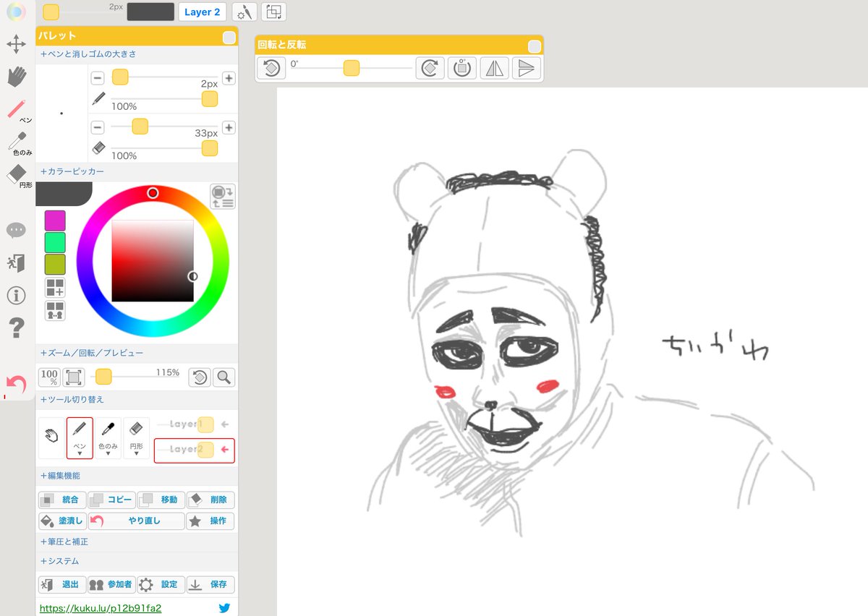Click the 保存 save button
The height and width of the screenshot is (616, 868).
pyautogui.click(x=210, y=584)
